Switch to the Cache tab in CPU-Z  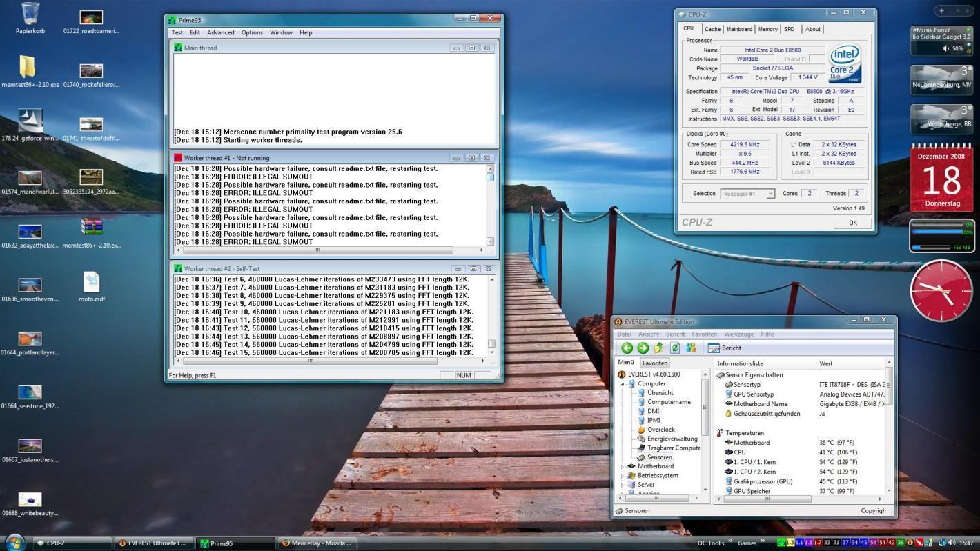712,29
